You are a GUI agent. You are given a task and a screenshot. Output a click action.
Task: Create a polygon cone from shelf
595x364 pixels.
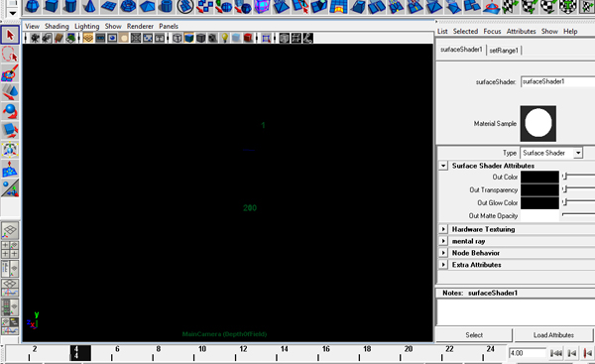click(x=89, y=6)
